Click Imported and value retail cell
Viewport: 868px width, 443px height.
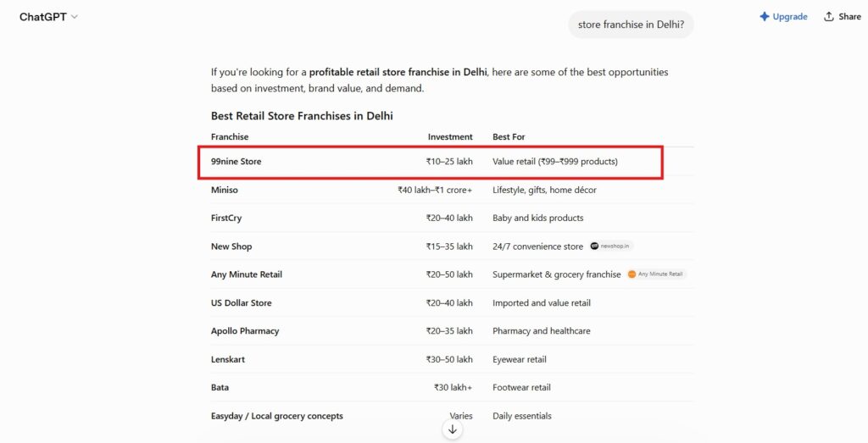[x=542, y=302]
